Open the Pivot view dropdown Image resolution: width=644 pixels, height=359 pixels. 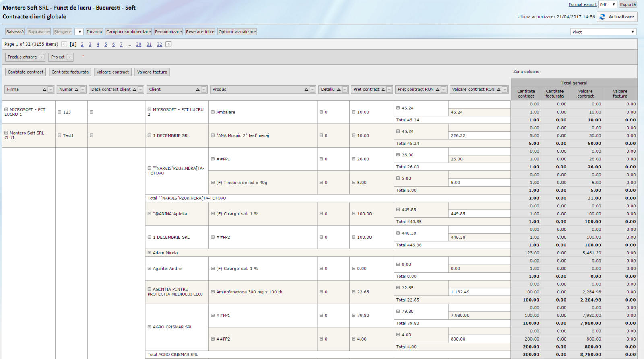[x=603, y=32]
